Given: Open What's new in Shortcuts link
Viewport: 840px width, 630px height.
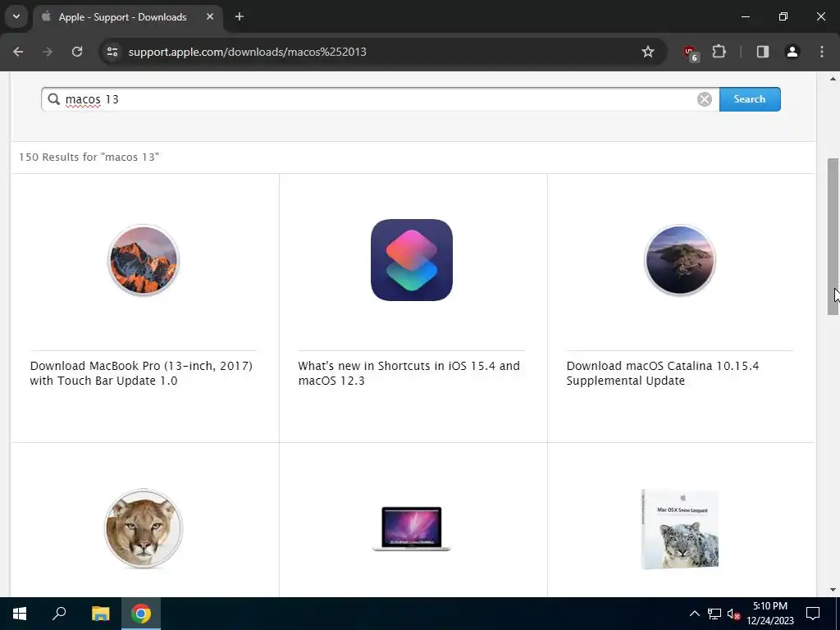Looking at the screenshot, I should click(x=409, y=373).
